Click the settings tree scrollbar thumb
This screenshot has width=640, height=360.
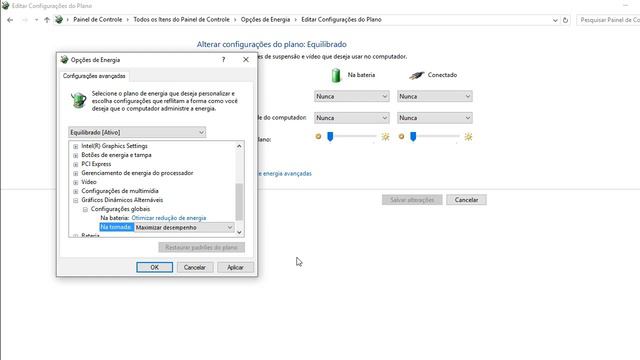coord(239,202)
